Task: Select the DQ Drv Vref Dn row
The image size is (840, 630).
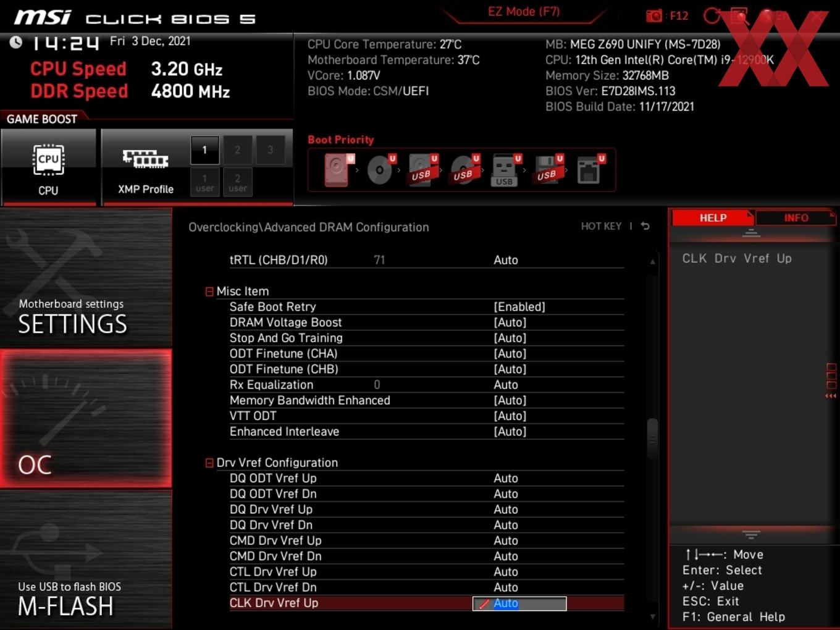Action: (426, 525)
